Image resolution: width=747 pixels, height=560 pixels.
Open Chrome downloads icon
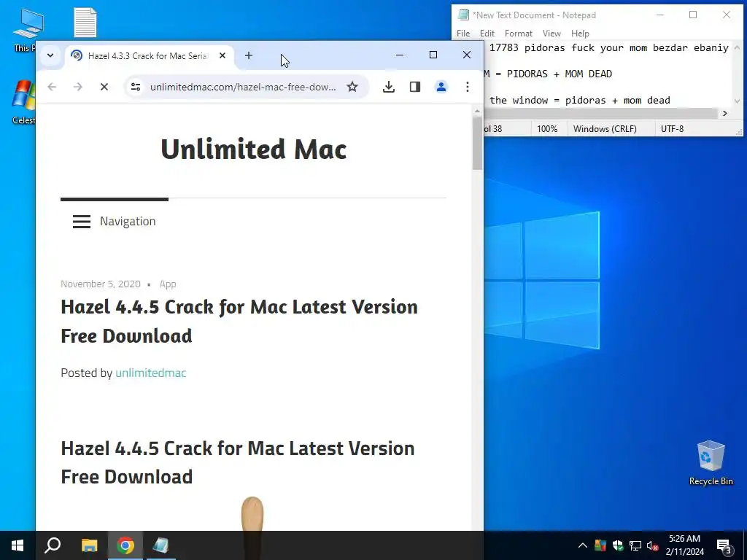point(389,87)
